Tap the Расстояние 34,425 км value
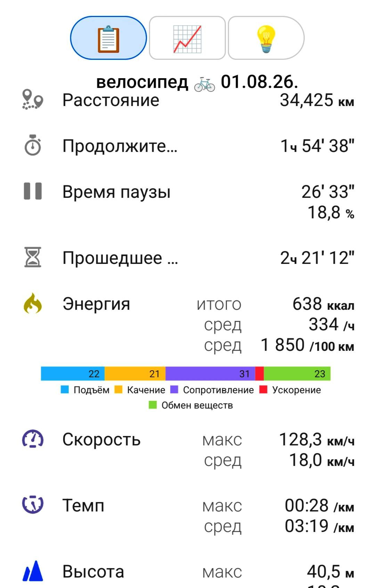The height and width of the screenshot is (588, 375). pos(317,100)
